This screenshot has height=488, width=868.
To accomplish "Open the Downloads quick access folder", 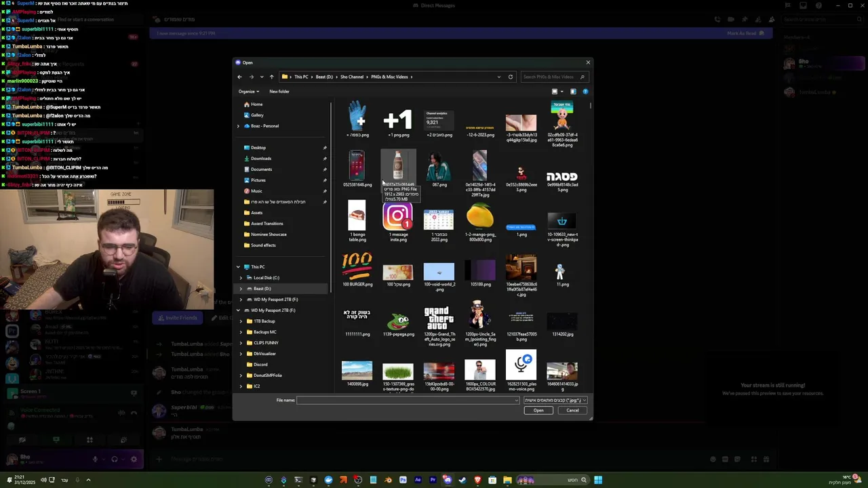I will point(260,159).
